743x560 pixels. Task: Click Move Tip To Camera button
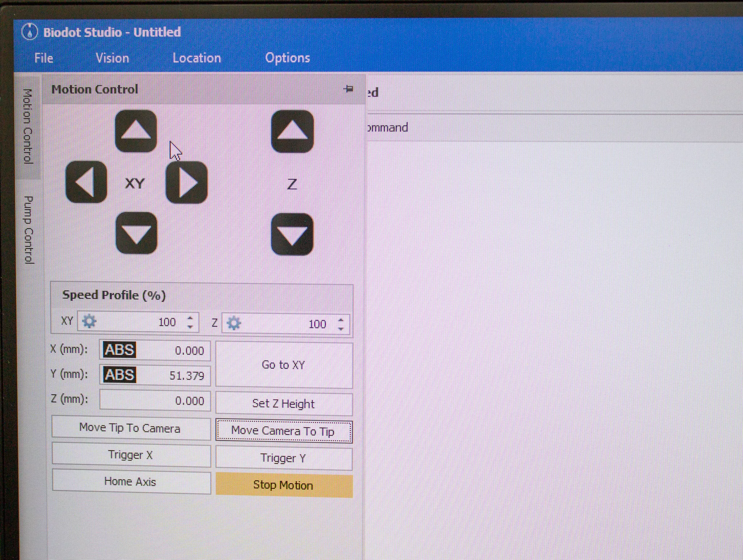(x=131, y=428)
